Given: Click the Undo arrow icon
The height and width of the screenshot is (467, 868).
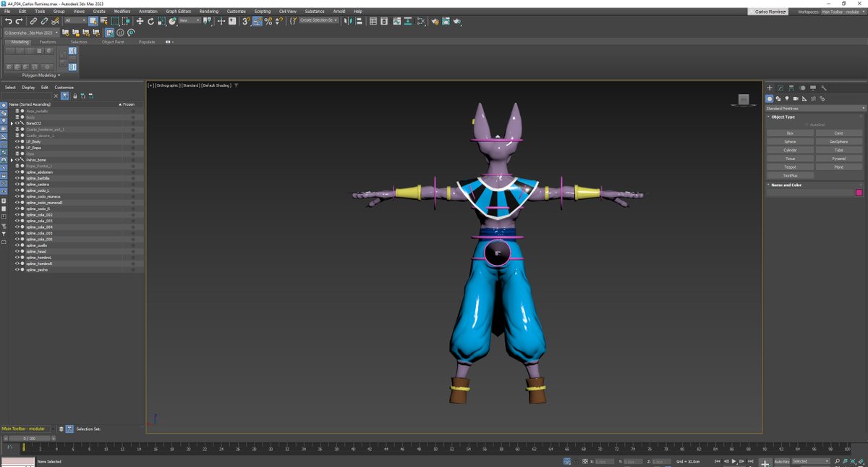Looking at the screenshot, I should [8, 21].
